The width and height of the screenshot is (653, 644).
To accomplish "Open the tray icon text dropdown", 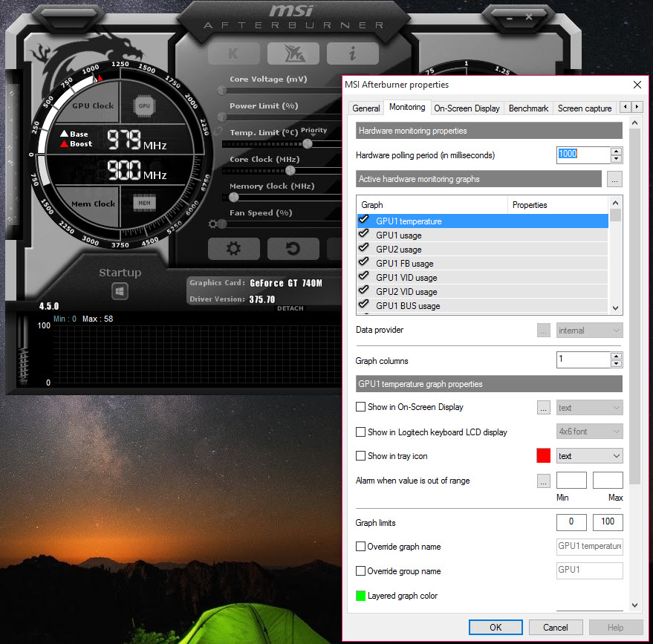I will pos(589,456).
